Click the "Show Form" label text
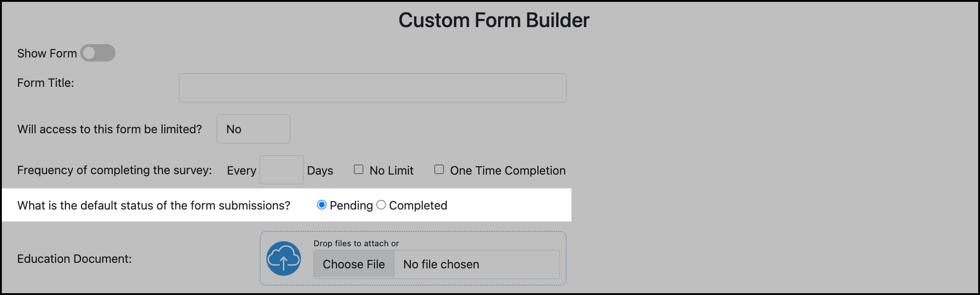The image size is (980, 295). pos(47,53)
